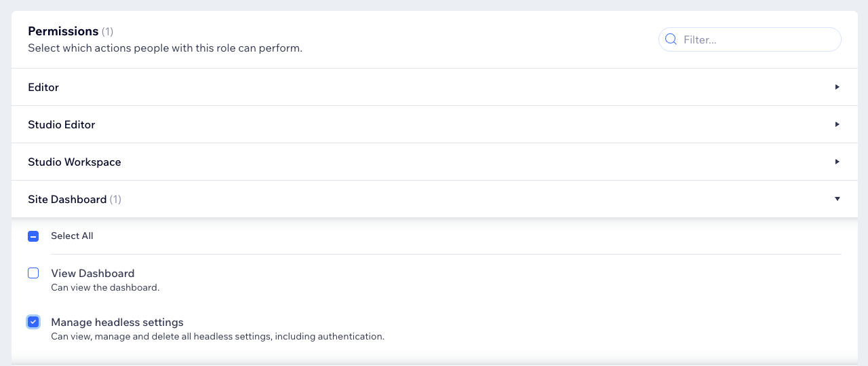Check the View Dashboard checkbox
868x366 pixels.
33,273
